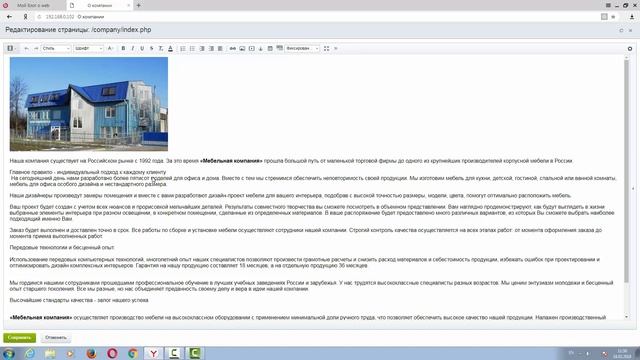
Task: Click the Yandex home button icon
Action: point(25,17)
